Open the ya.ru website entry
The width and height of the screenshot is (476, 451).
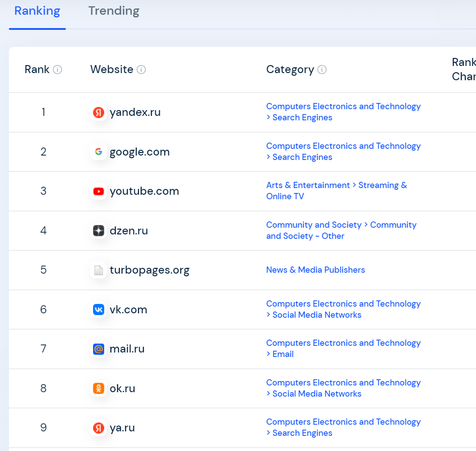(x=122, y=427)
